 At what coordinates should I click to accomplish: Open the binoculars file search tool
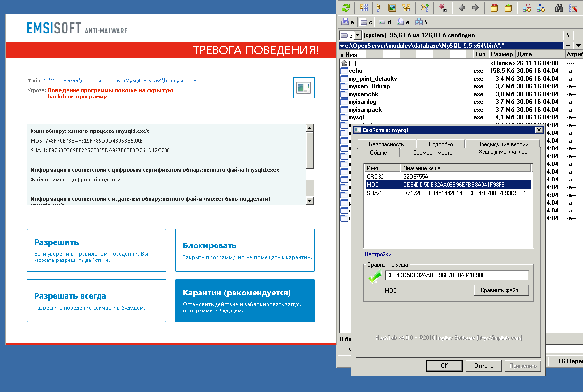559,8
